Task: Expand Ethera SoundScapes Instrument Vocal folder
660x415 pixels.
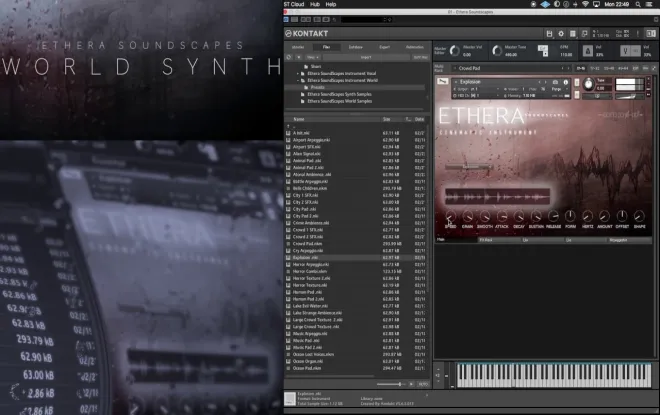Action: click(298, 74)
